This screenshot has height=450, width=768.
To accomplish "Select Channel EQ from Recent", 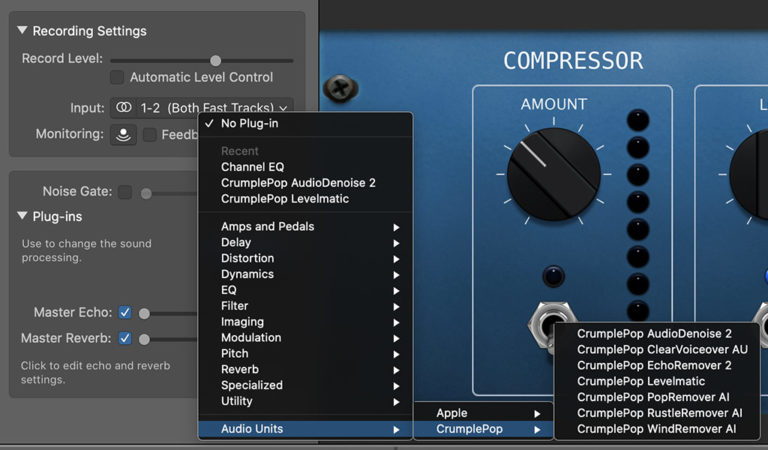I will click(306, 167).
